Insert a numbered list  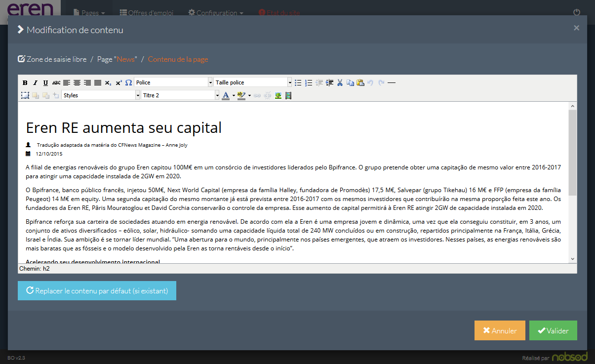[x=309, y=82]
